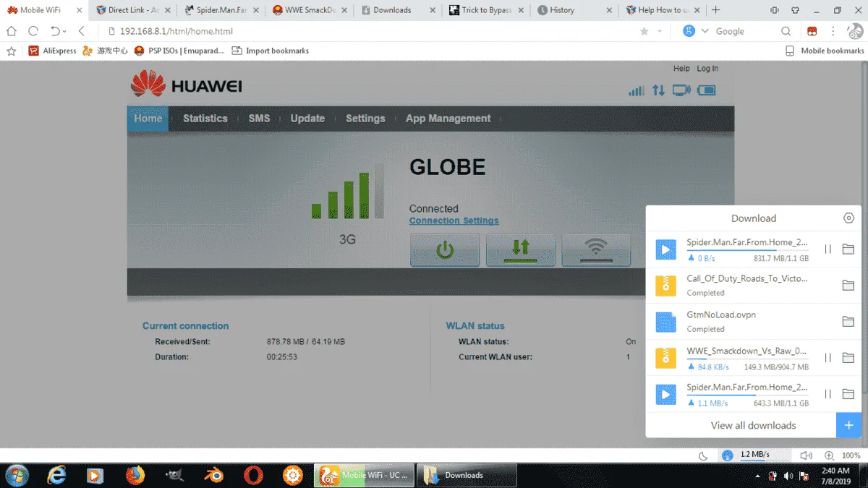The height and width of the screenshot is (488, 868).
Task: Bookmark page with star in address bar
Action: (644, 31)
